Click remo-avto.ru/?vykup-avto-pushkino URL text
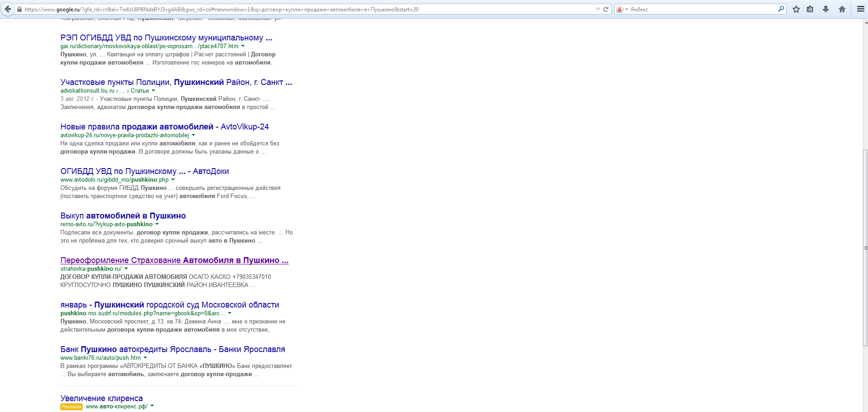Viewport: 868px width, 412px height. coord(106,224)
